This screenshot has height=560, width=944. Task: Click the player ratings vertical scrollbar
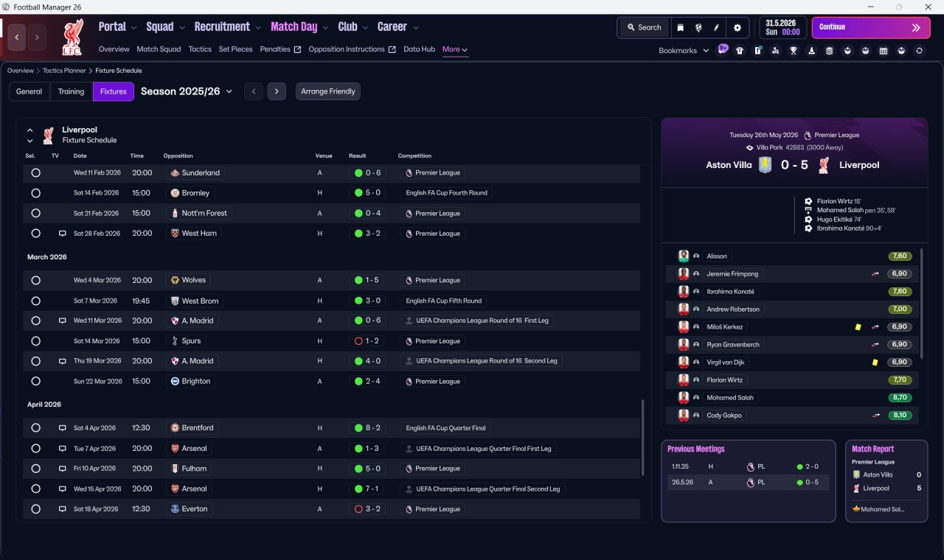tap(922, 304)
